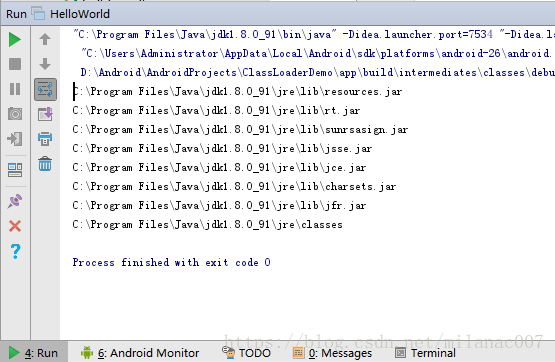Open the TODO tool window
Screen dimensions: 555x362
[246, 353]
